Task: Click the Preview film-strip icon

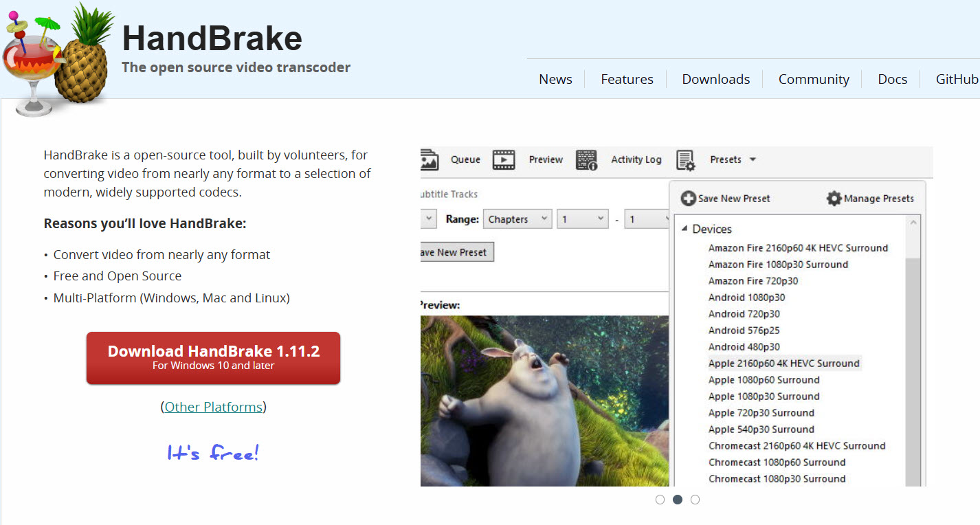Action: (x=504, y=159)
